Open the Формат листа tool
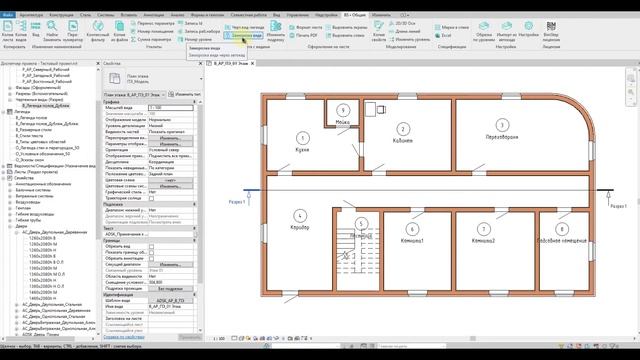 306,27
